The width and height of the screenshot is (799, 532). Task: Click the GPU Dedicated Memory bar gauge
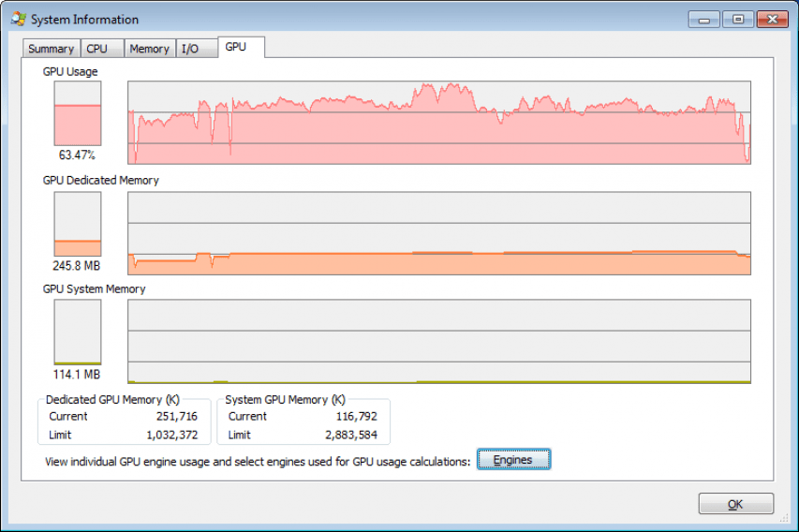[x=78, y=224]
